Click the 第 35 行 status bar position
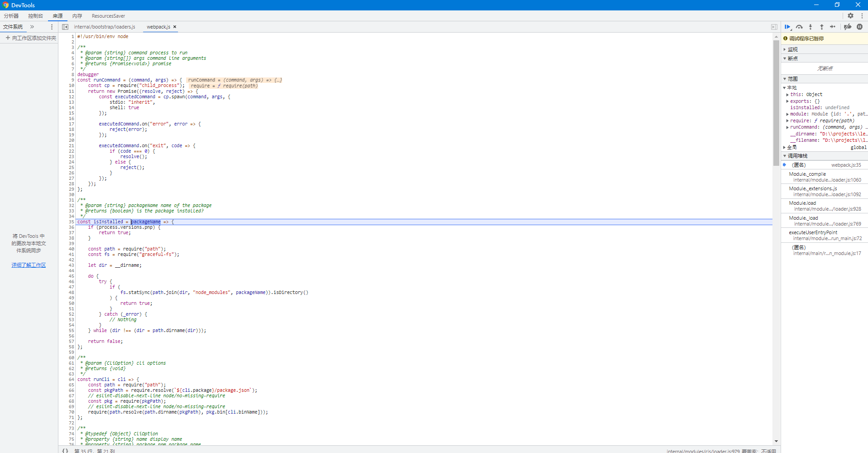The image size is (868, 453). pos(95,451)
